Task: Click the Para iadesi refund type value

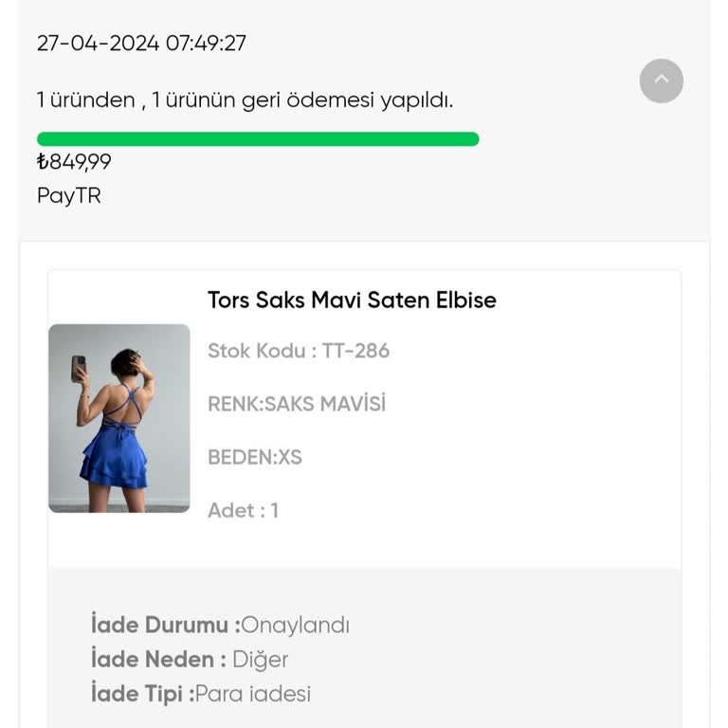Action: (253, 694)
